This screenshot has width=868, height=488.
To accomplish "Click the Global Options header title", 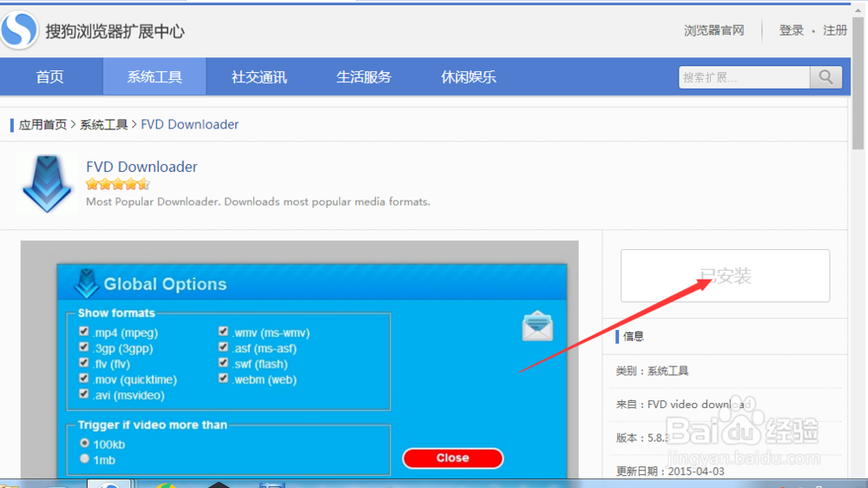I will tap(165, 284).
